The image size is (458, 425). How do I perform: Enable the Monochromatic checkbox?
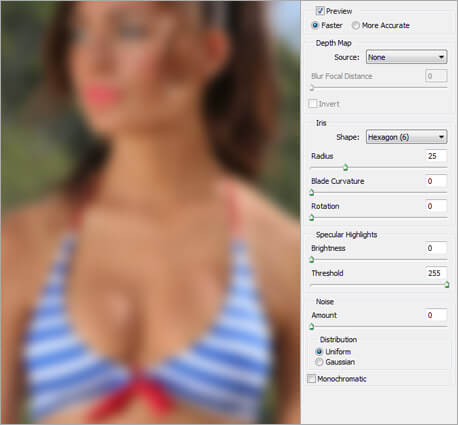(x=311, y=379)
